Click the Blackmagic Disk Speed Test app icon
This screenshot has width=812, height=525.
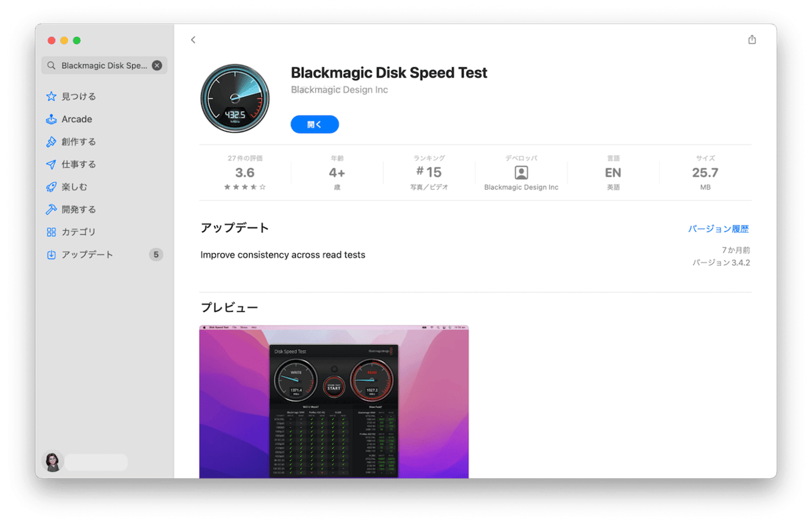tap(235, 99)
